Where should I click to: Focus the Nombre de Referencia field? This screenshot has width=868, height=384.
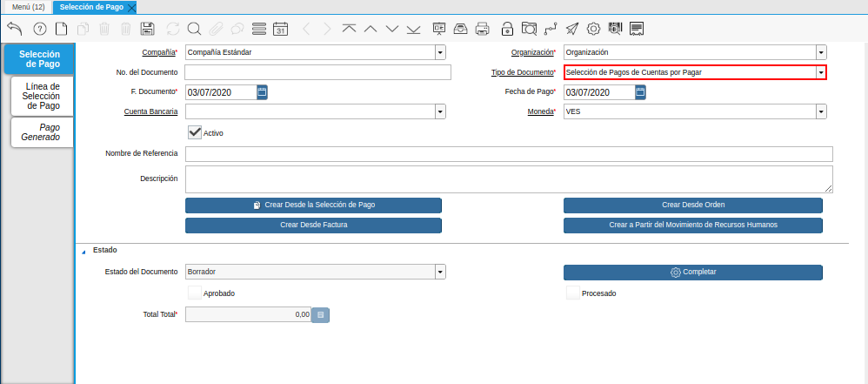click(x=509, y=153)
